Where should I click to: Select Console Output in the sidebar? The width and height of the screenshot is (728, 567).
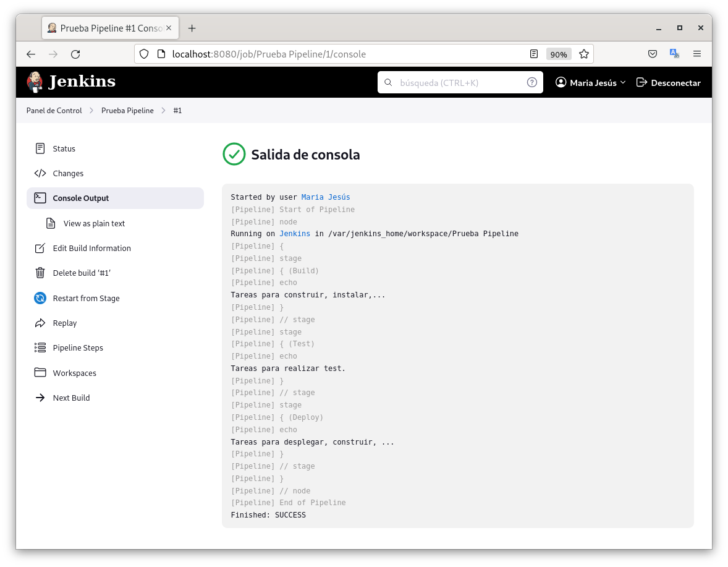(x=80, y=198)
